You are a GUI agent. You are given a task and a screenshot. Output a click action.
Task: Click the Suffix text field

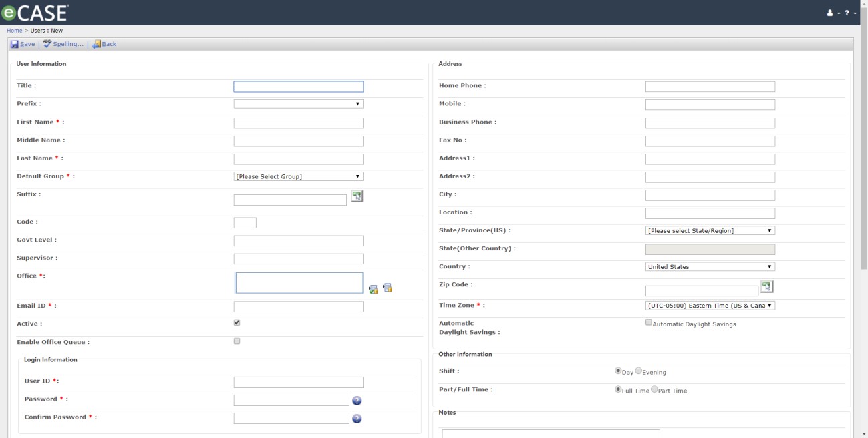click(x=290, y=200)
